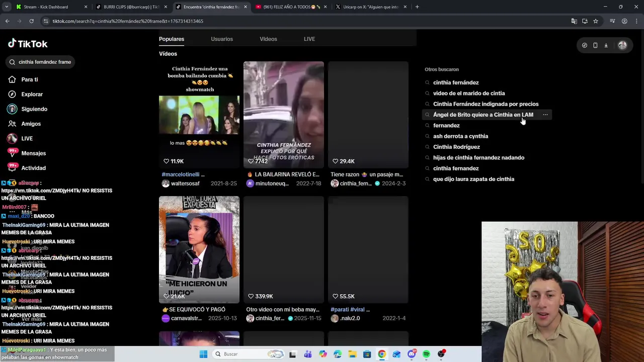644x362 pixels.
Task: Open Chrome media controls icon
Action: click(612, 21)
